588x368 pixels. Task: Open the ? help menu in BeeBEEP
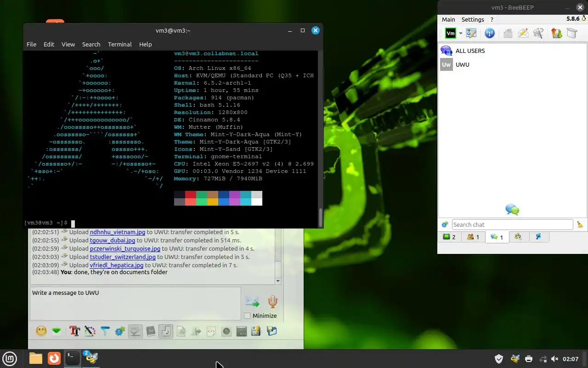coord(492,19)
